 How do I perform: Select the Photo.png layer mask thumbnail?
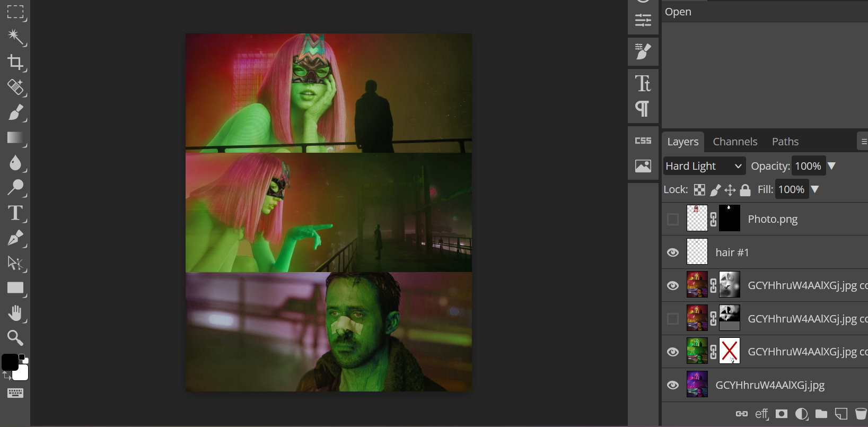[x=729, y=218]
